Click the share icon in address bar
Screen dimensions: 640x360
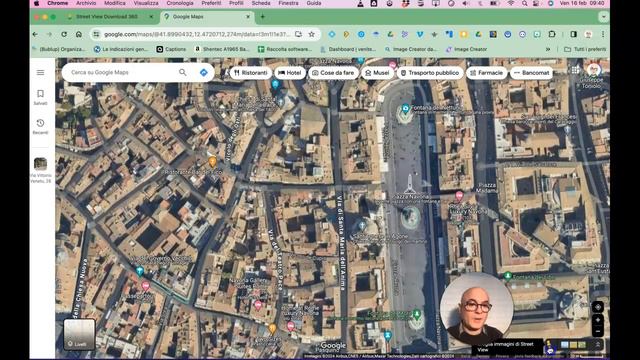pos(298,34)
